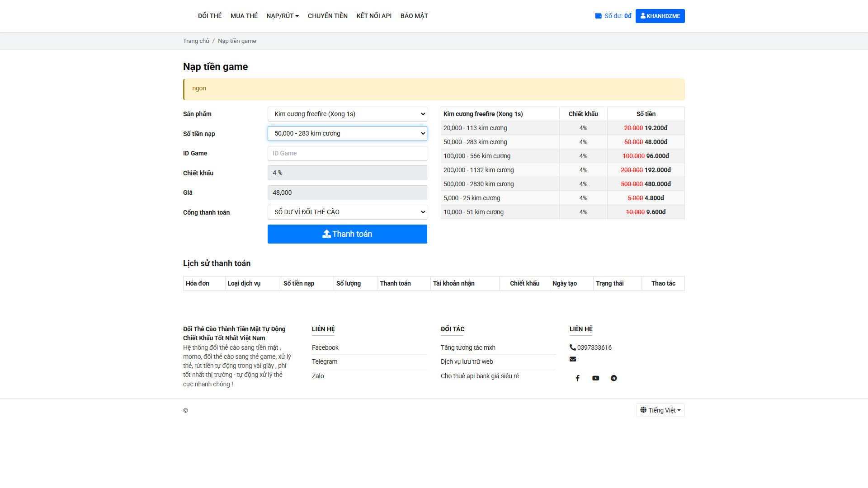Click the phone number 0397333616
The height and width of the screenshot is (488, 868).
coord(594,347)
